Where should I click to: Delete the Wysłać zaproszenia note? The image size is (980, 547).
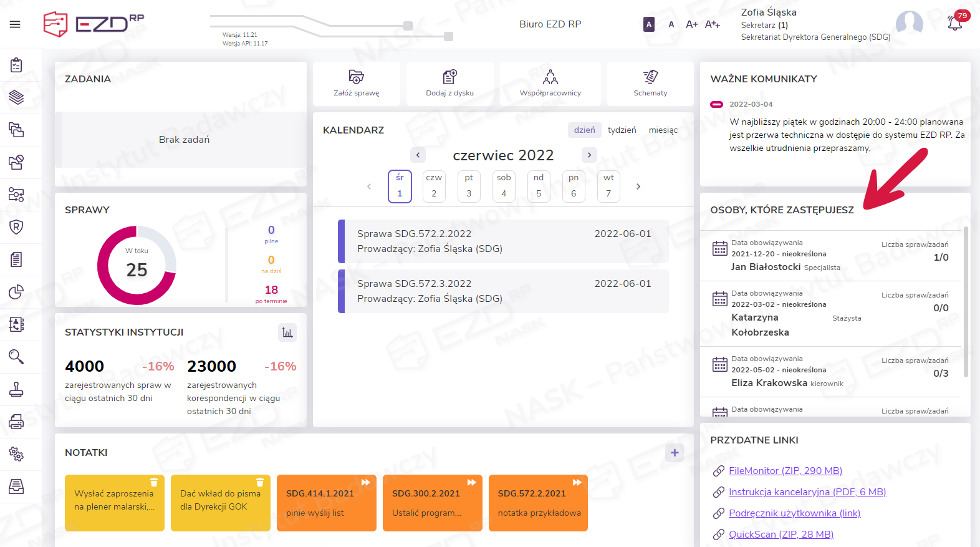(x=154, y=482)
